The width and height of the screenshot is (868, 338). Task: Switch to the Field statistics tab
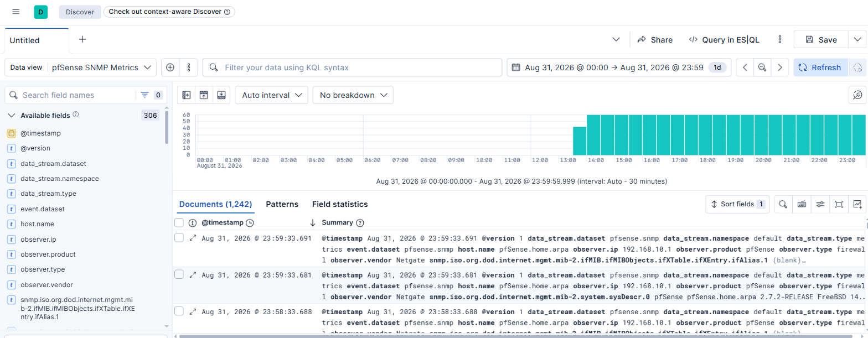click(340, 204)
